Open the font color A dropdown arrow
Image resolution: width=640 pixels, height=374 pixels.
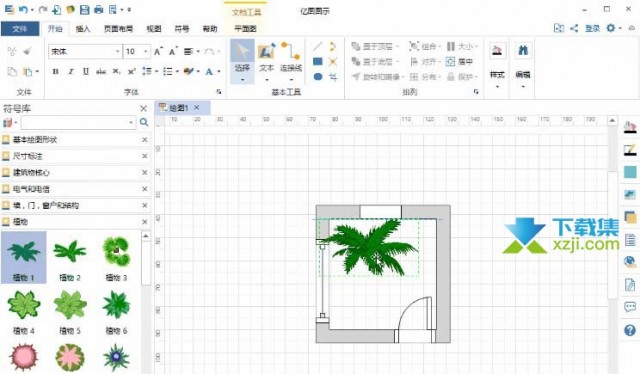coord(219,72)
